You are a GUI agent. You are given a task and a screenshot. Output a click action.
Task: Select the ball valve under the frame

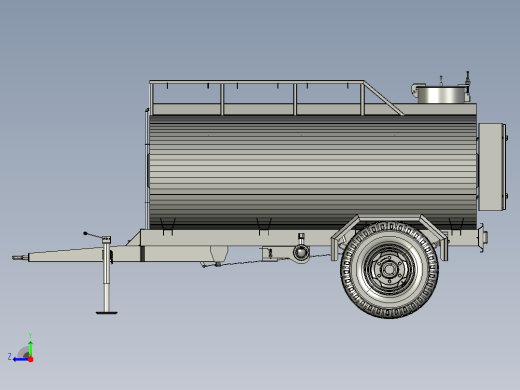[x=301, y=252]
